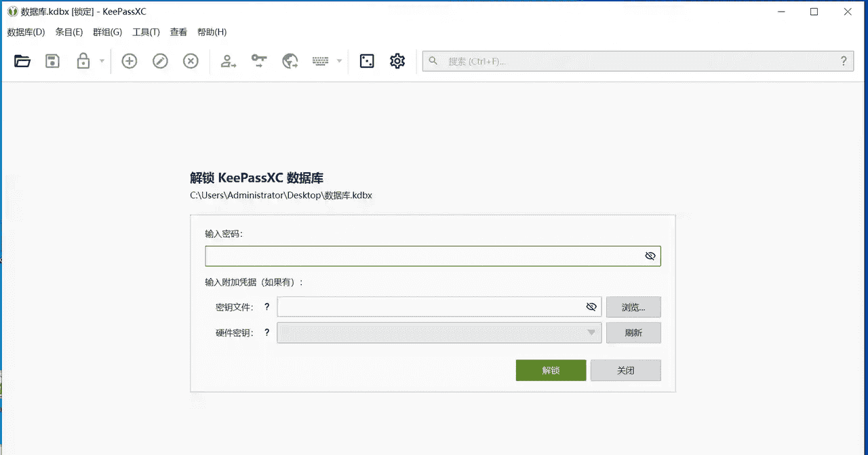Open the 工具(T) menu
Screen dimensions: 868x455
[145, 32]
